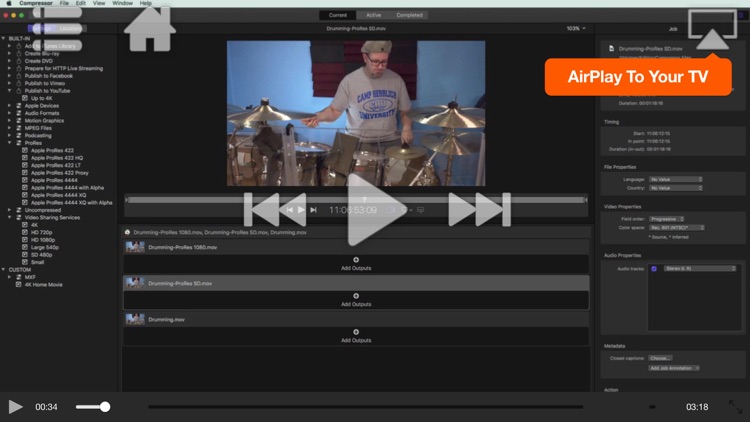The width and height of the screenshot is (750, 422).
Task: Click the 11:06:53:09 timecode field
Action: [x=353, y=210]
